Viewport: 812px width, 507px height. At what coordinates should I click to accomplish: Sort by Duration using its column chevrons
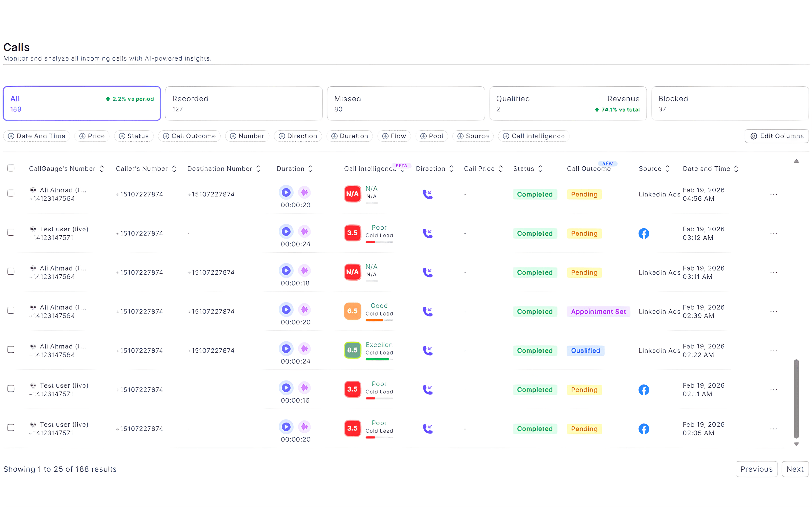coord(310,169)
